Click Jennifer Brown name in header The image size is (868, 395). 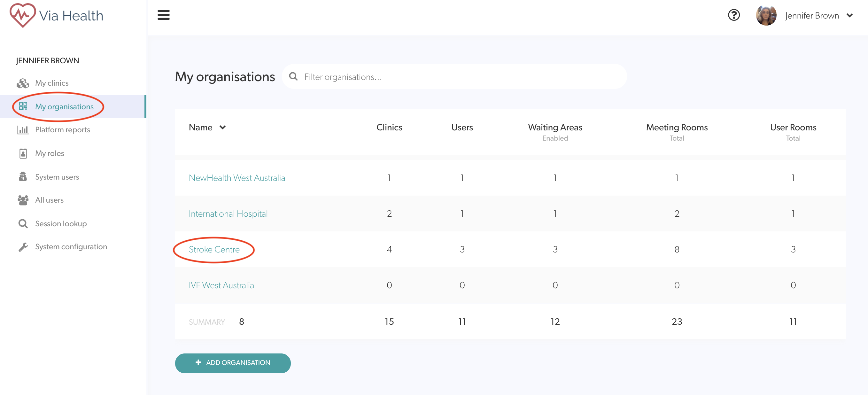click(x=811, y=16)
